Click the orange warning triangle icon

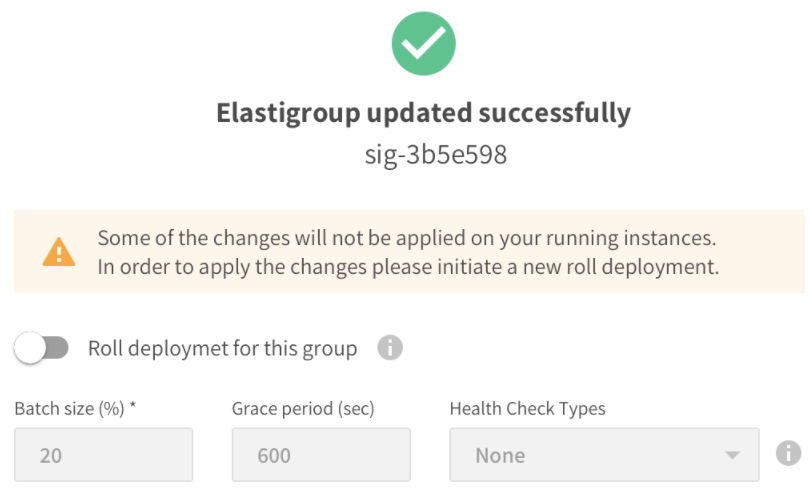pyautogui.click(x=58, y=252)
